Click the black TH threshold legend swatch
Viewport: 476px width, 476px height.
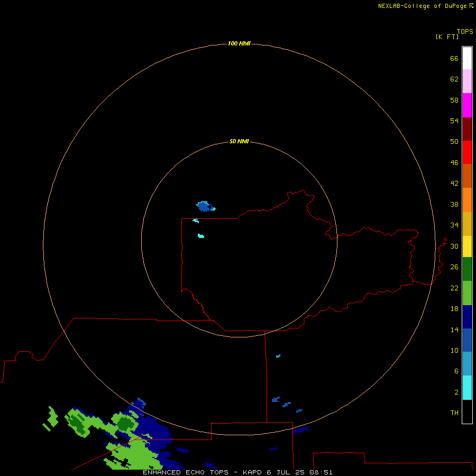coord(467,411)
